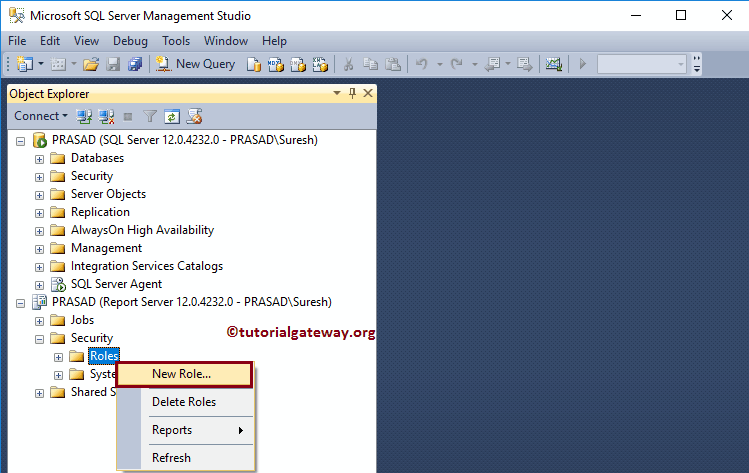This screenshot has height=473, width=749.
Task: Click the Analysis Services MDX Query icon
Action: (x=276, y=64)
